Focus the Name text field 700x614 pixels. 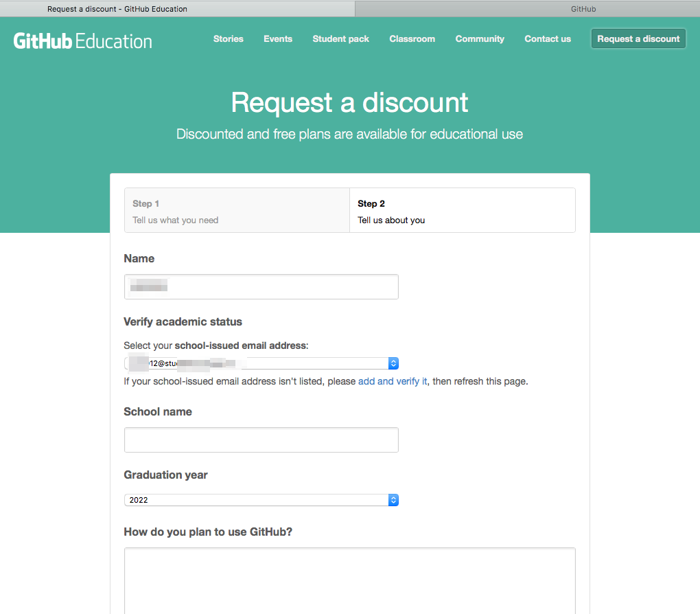tap(261, 286)
